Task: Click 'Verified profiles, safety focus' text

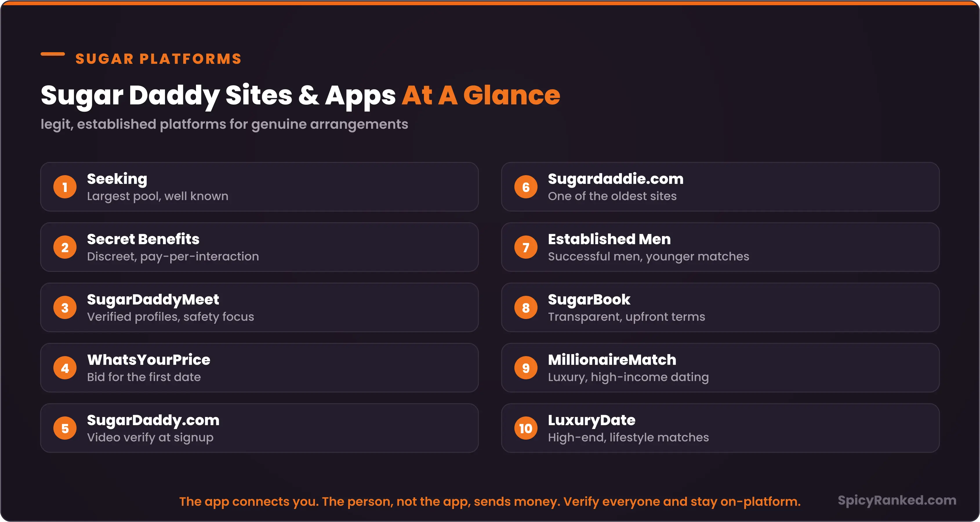Action: (x=170, y=317)
